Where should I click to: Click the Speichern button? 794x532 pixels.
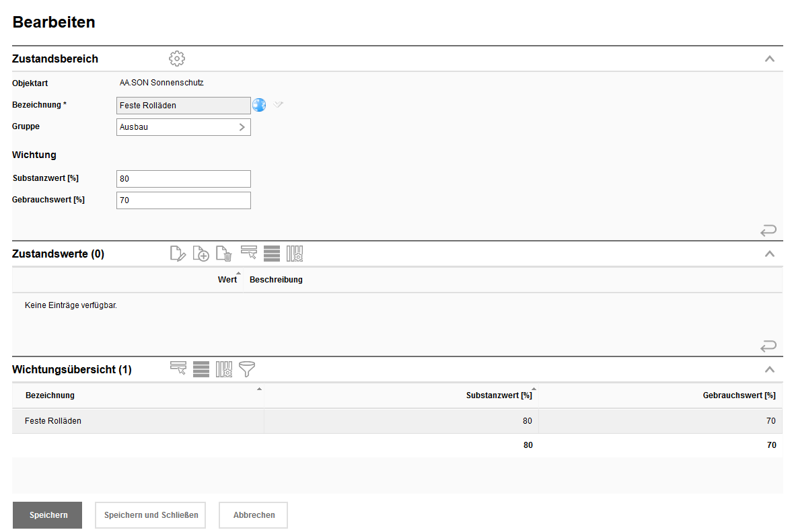pos(48,515)
